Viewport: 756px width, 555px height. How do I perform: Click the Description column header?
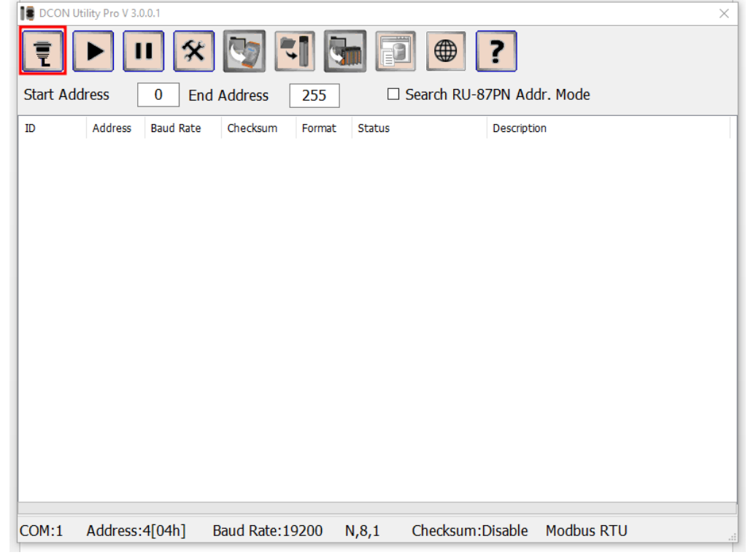609,128
